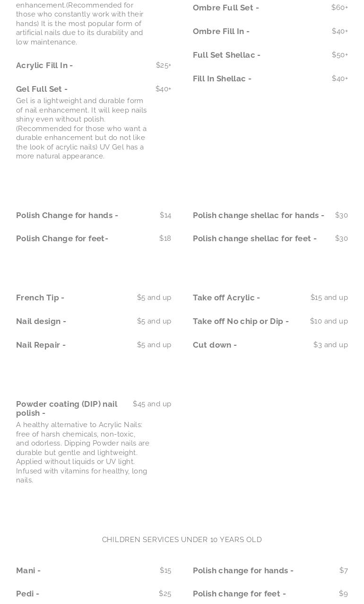Click the Ombre Full Set service name
This screenshot has width=364, height=604.
[x=225, y=8]
